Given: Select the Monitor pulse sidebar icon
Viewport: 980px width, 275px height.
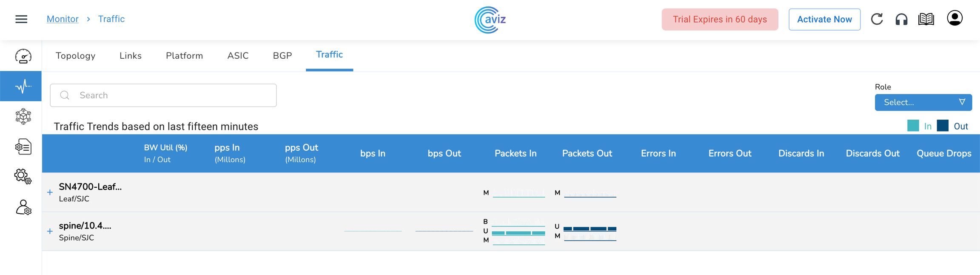Looking at the screenshot, I should point(23,86).
